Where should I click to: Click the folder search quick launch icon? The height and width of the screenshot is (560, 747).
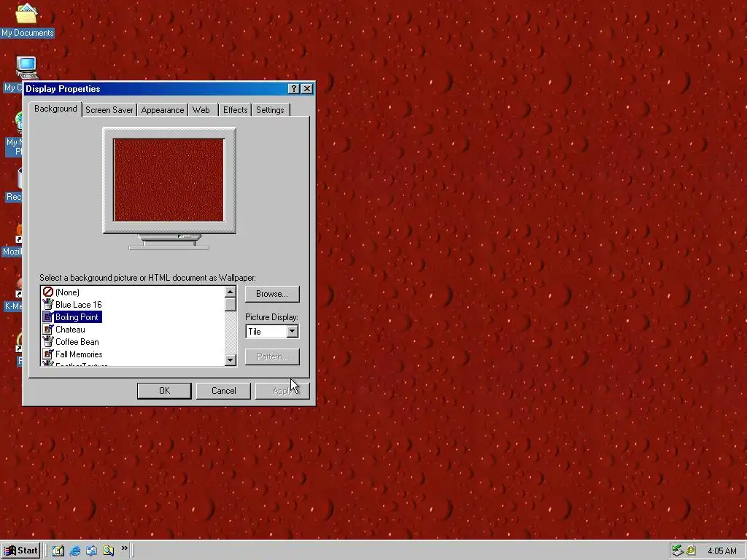[108, 551]
